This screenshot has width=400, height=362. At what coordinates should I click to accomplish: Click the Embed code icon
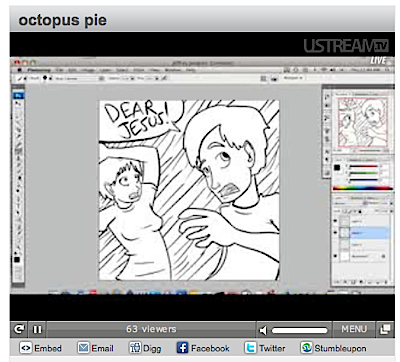25,348
